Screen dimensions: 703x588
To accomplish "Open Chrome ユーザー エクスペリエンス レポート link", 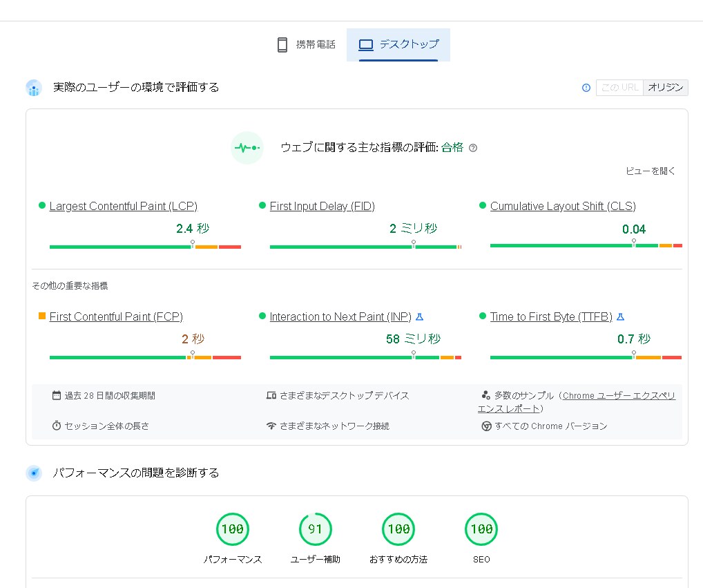I will [619, 396].
